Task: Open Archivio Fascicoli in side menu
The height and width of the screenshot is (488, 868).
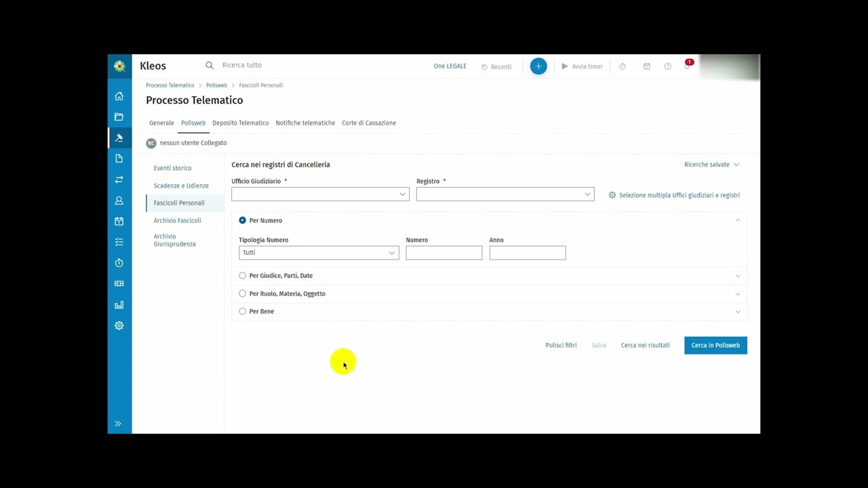Action: point(178,220)
